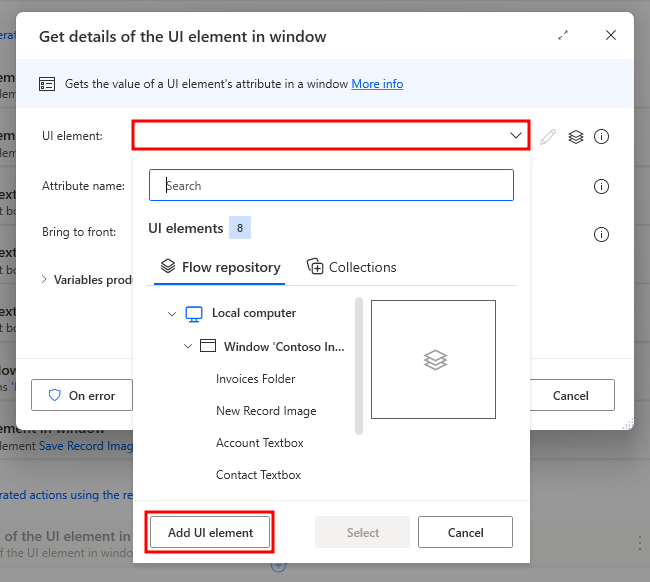Switch to the Collections tab
The height and width of the screenshot is (582, 650).
(x=351, y=267)
